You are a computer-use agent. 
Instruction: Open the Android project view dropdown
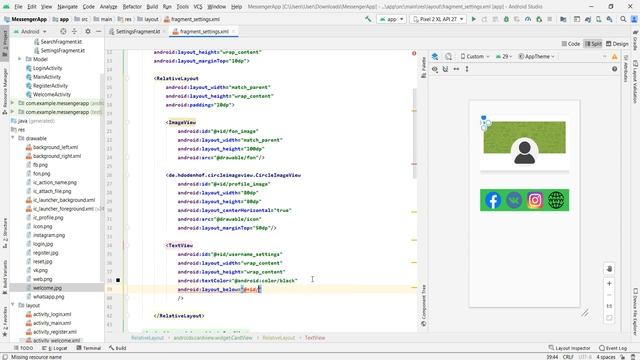30,31
